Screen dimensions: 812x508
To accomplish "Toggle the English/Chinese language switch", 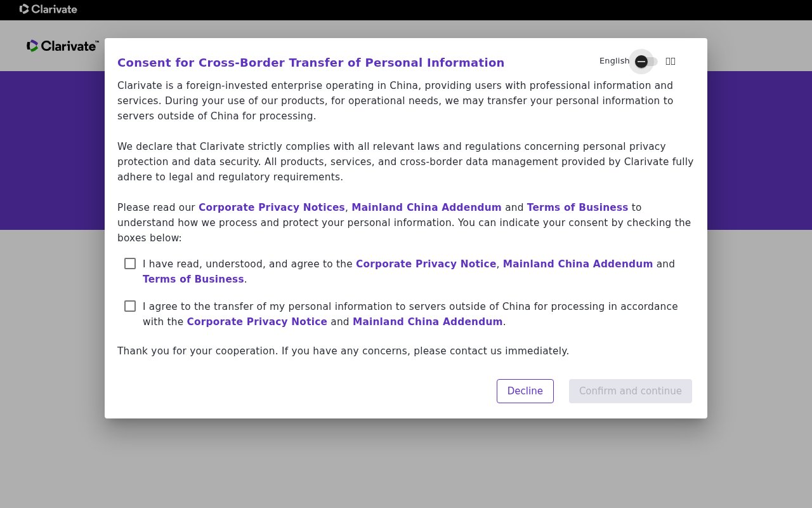I will (646, 62).
